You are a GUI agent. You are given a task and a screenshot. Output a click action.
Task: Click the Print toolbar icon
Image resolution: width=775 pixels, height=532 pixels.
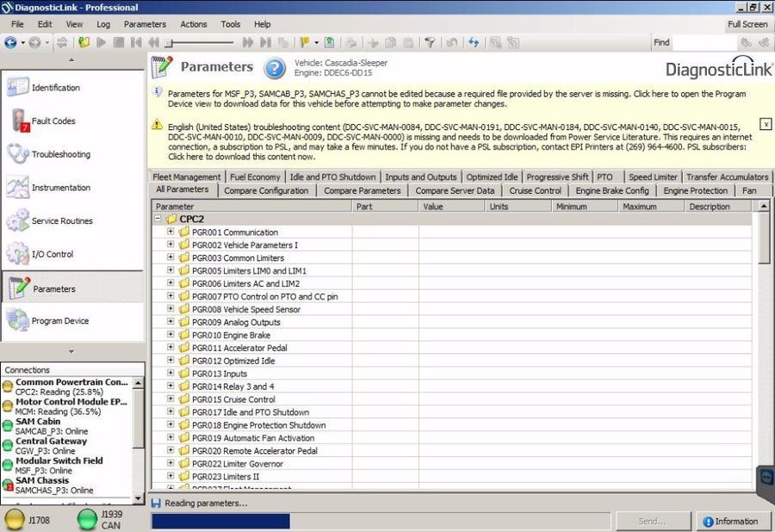pyautogui.click(x=351, y=43)
